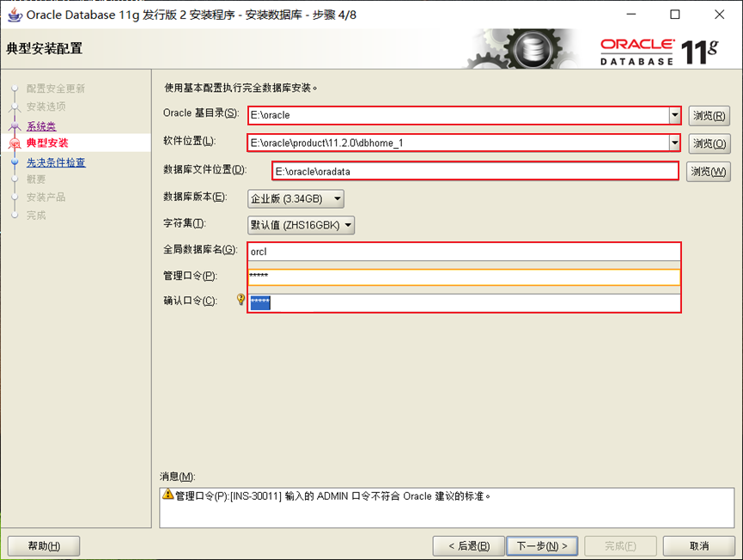The image size is (743, 560).
Task: Click the 浏览(W) button for 数据库文件位置
Action: click(710, 170)
